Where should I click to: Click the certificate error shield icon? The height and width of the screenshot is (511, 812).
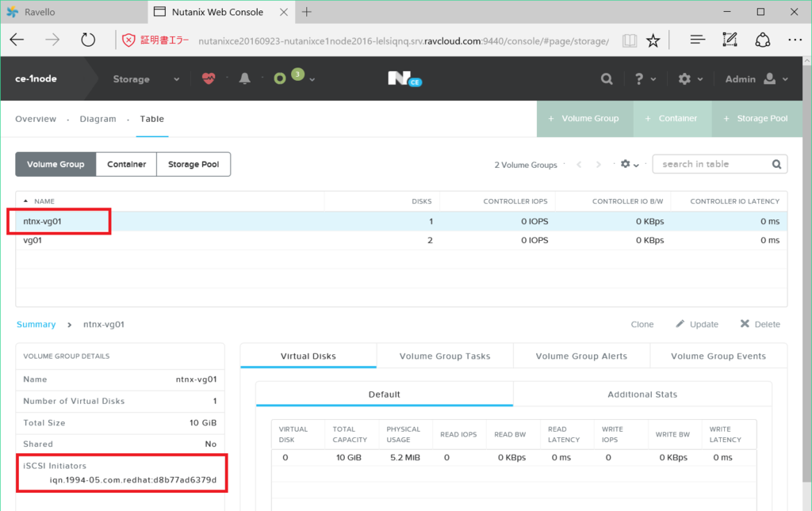tap(128, 40)
